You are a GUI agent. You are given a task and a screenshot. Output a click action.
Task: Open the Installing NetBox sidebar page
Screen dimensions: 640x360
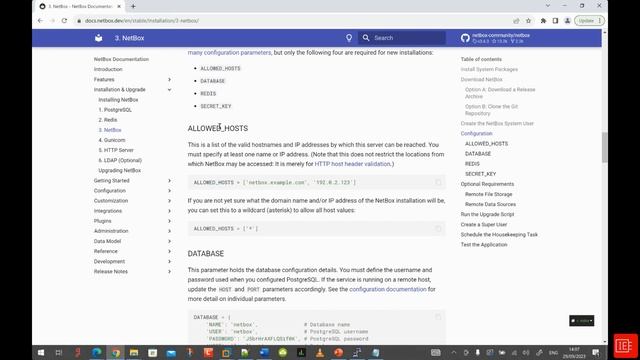pos(118,100)
